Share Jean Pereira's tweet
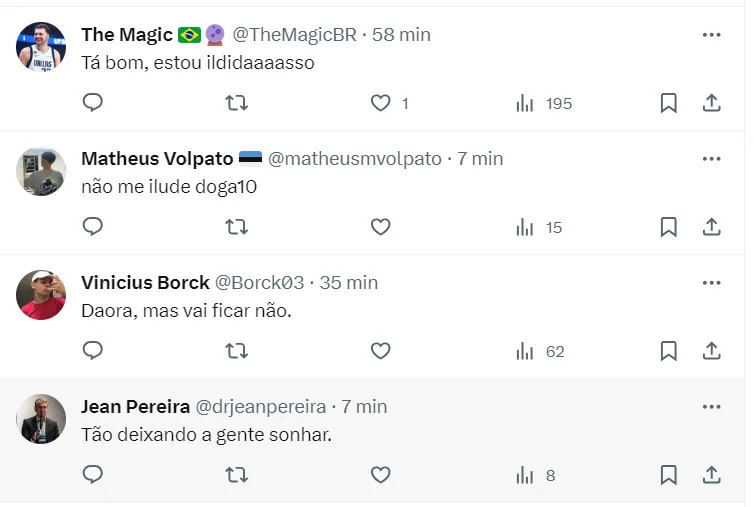 (712, 475)
